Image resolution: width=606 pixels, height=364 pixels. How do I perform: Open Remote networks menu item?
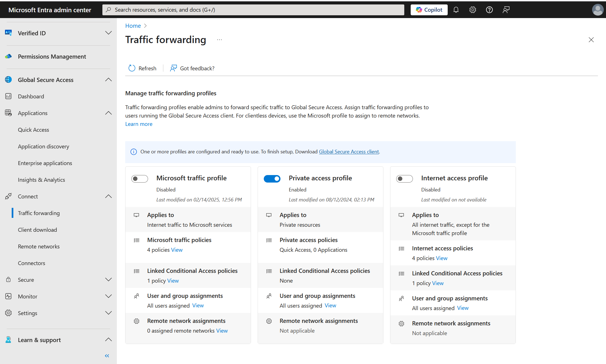pos(39,246)
